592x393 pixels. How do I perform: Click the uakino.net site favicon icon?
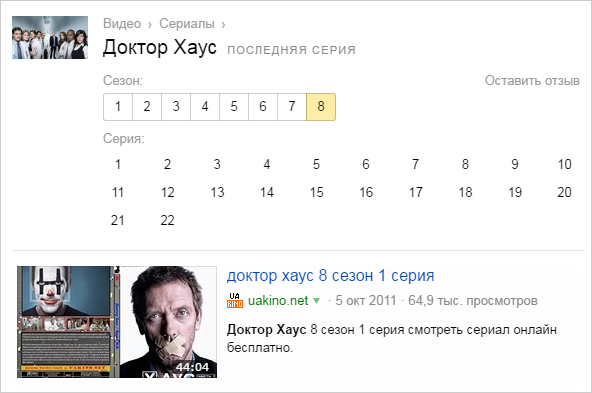pyautogui.click(x=235, y=301)
